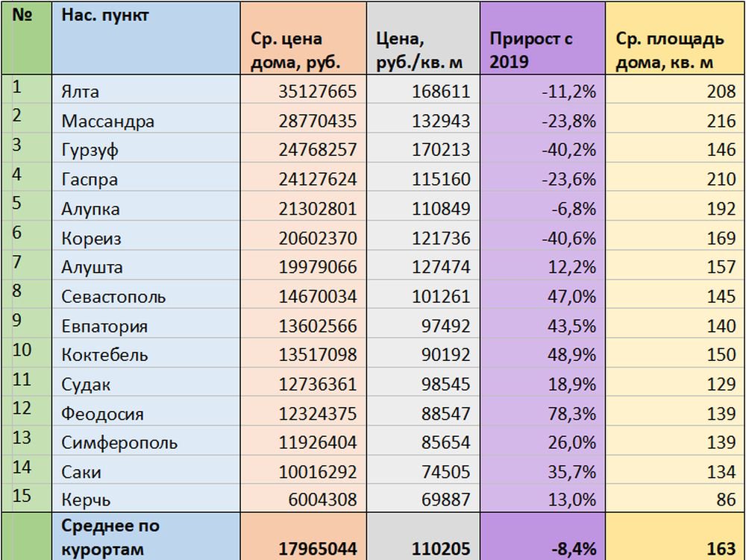Click the Гаспра price per meter 115160

pyautogui.click(x=441, y=180)
